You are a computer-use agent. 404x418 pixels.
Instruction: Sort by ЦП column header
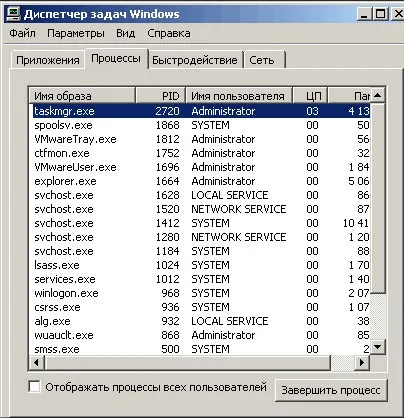click(x=310, y=96)
